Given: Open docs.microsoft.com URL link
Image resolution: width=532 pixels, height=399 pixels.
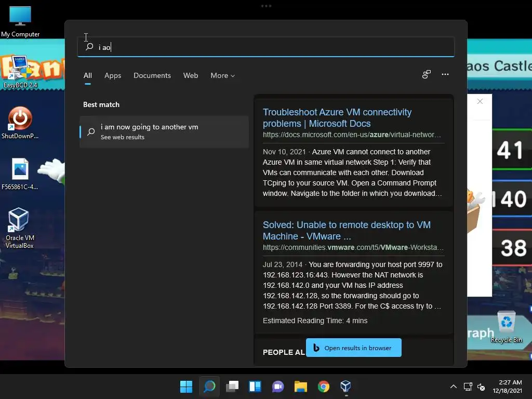Looking at the screenshot, I should (352, 135).
